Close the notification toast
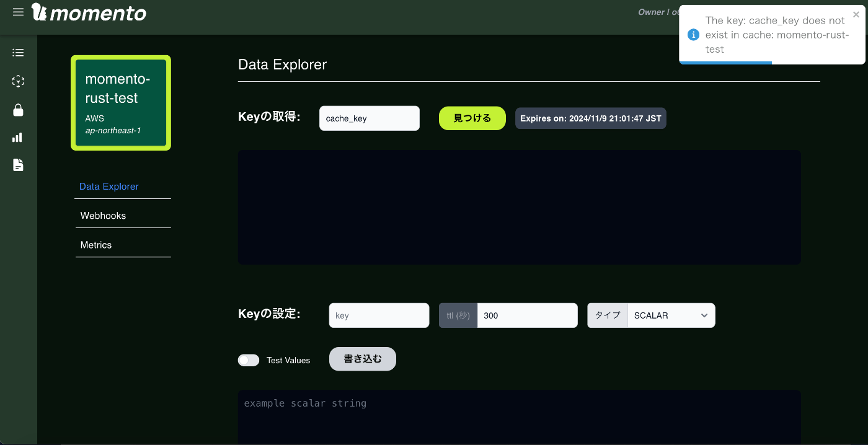This screenshot has width=868, height=445. click(x=856, y=15)
